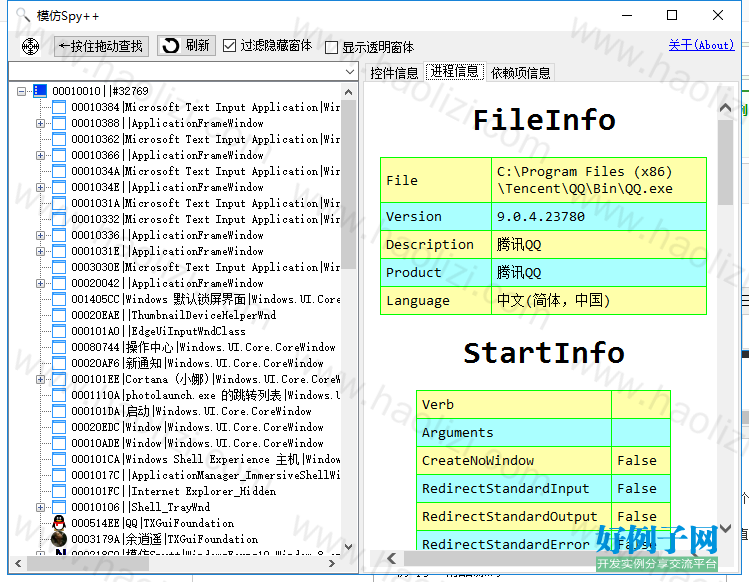Select tree row 0003179A 余逍遥 TXGuiFoundation
Screen dimensions: 749x582
tap(164, 539)
